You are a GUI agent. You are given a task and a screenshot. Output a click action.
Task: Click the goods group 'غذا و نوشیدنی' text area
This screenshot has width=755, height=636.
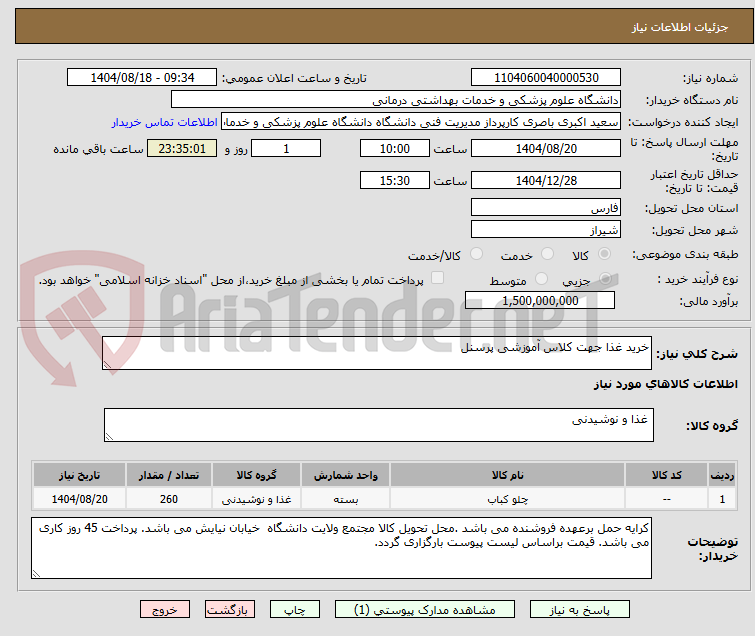click(x=379, y=425)
